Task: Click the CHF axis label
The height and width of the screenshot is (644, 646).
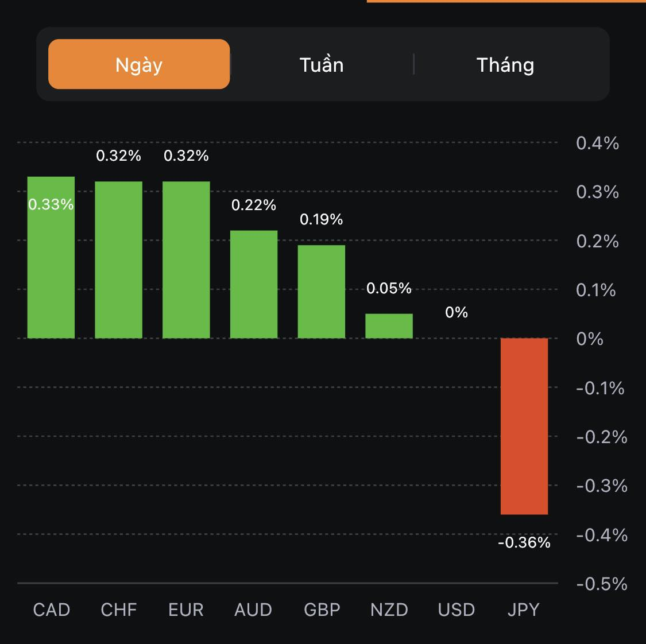Action: (x=118, y=610)
